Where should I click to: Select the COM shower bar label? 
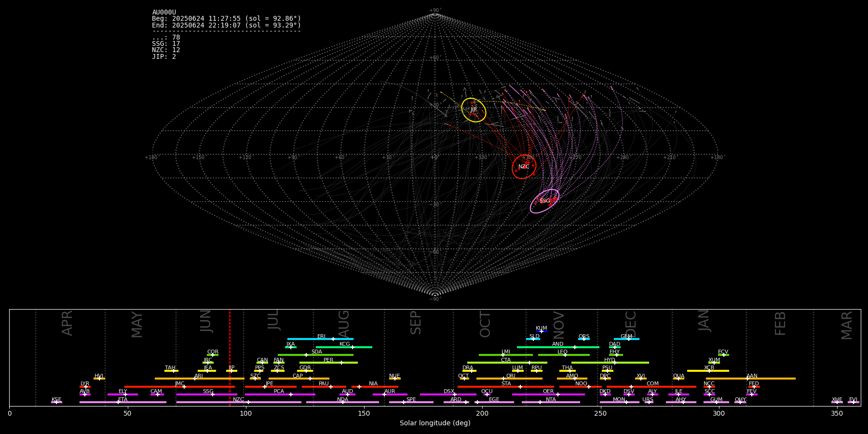[652, 384]
